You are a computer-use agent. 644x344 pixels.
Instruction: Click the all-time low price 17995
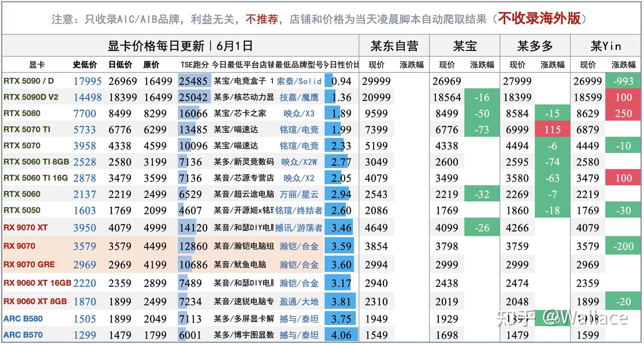[88, 81]
